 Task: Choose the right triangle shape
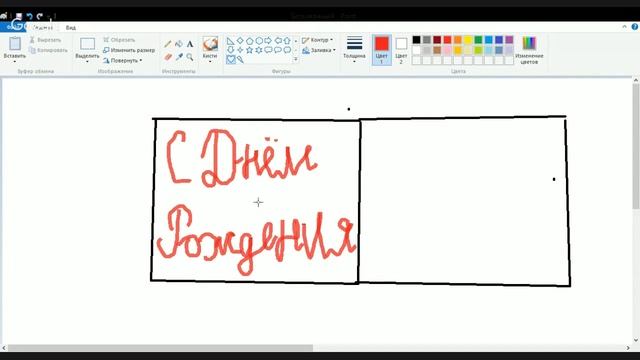(230, 41)
